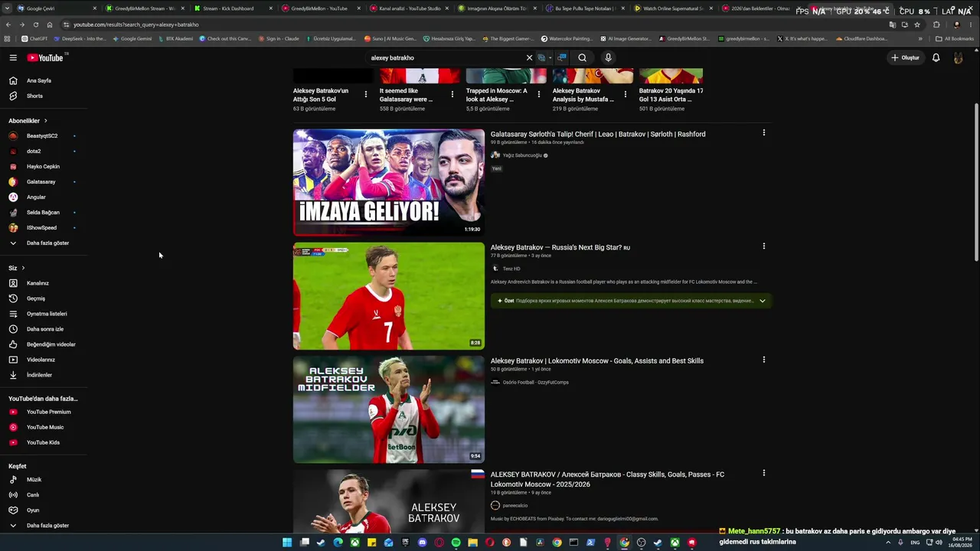Open Daha sonra izle list
This screenshot has width=980, height=551.
click(x=44, y=329)
